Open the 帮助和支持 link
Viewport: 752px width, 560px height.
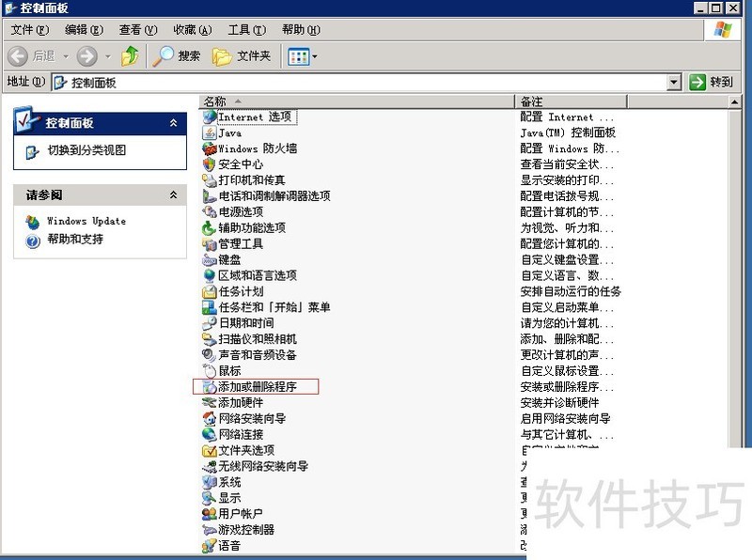[75, 240]
